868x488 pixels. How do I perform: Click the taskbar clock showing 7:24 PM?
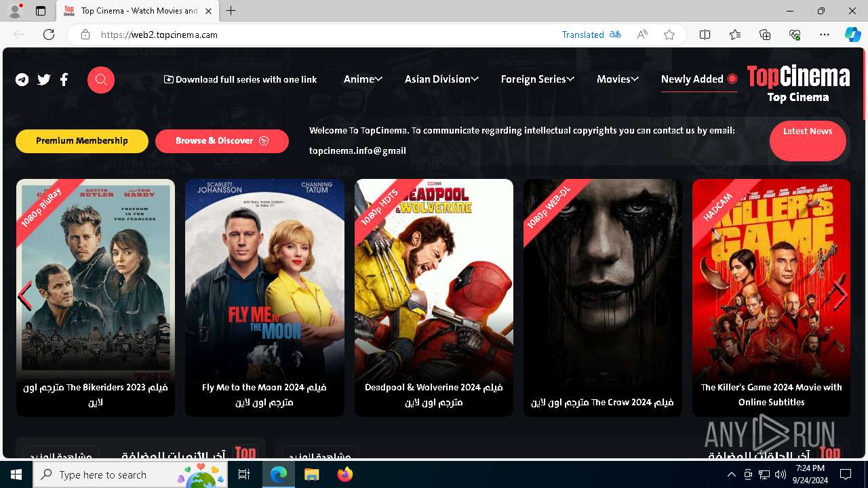pos(810,474)
